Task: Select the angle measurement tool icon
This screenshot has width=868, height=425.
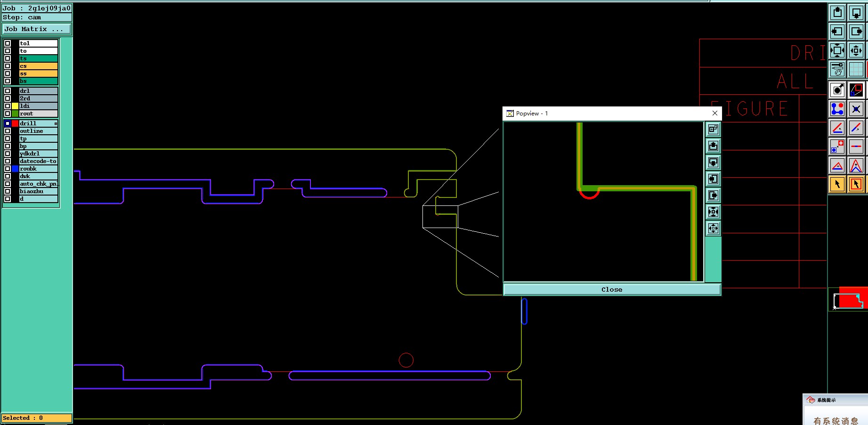Action: pos(837,128)
